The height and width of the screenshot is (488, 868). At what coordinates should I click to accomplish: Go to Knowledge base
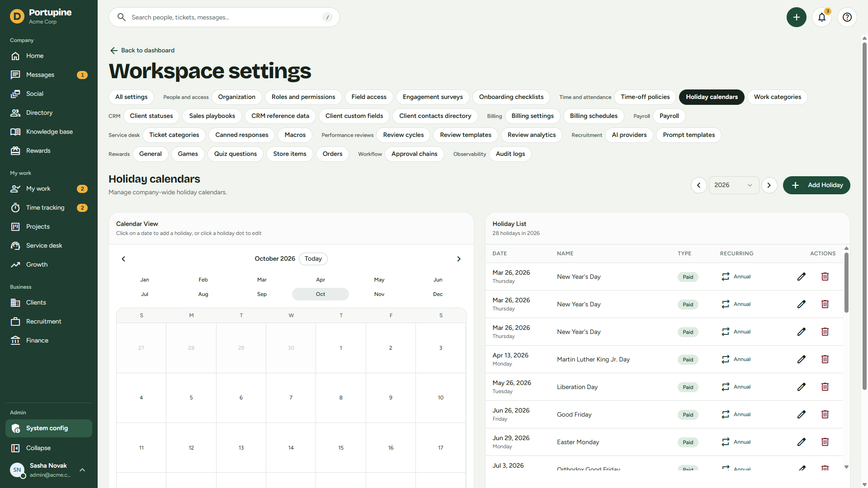pyautogui.click(x=49, y=131)
